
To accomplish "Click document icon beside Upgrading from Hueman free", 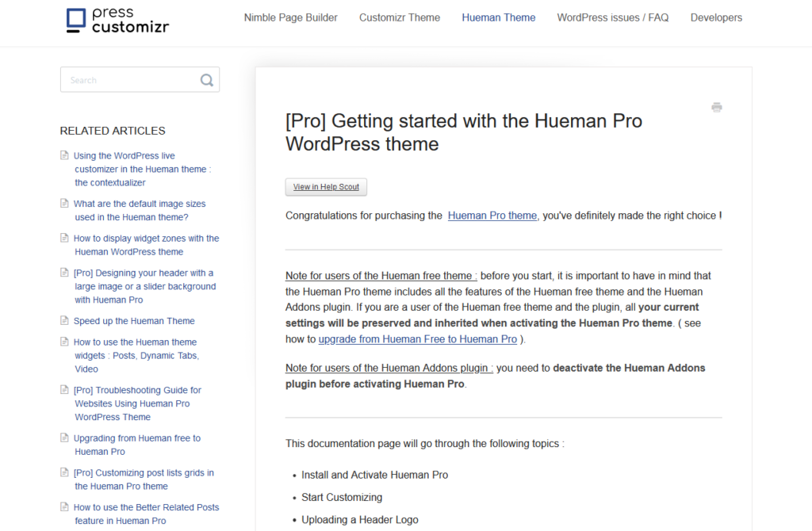I will pos(65,438).
